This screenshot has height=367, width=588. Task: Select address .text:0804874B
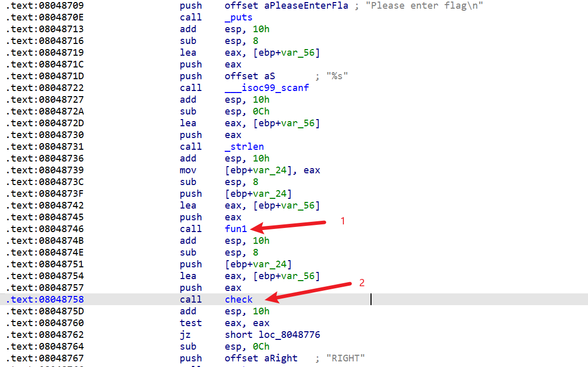pos(45,240)
